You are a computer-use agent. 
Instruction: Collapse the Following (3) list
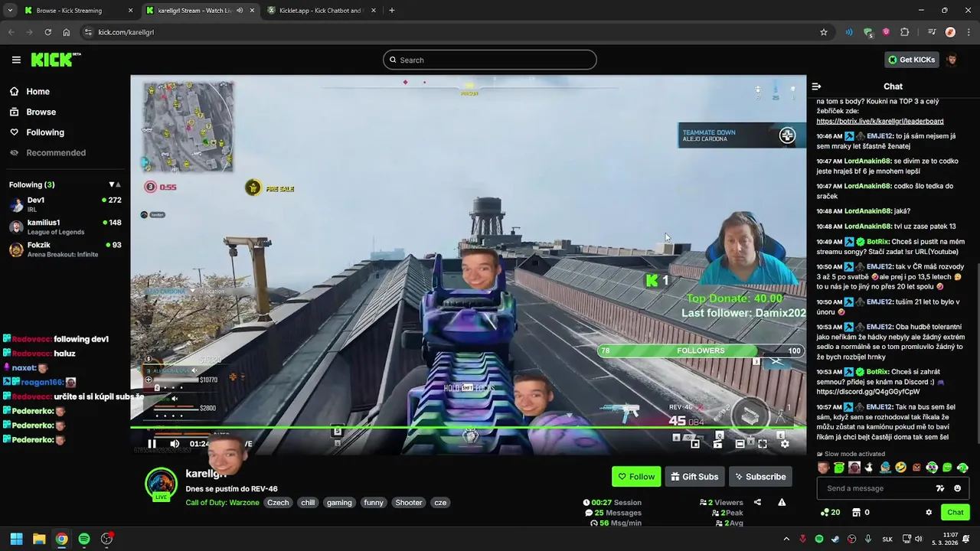pos(115,184)
